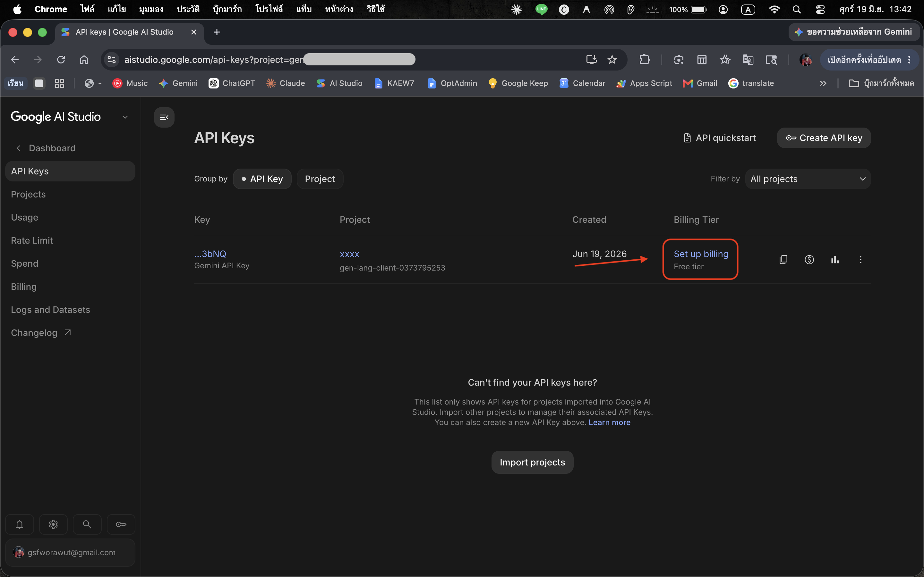Show hidden bookmarks with the double-chevron
The image size is (924, 577).
pyautogui.click(x=823, y=83)
